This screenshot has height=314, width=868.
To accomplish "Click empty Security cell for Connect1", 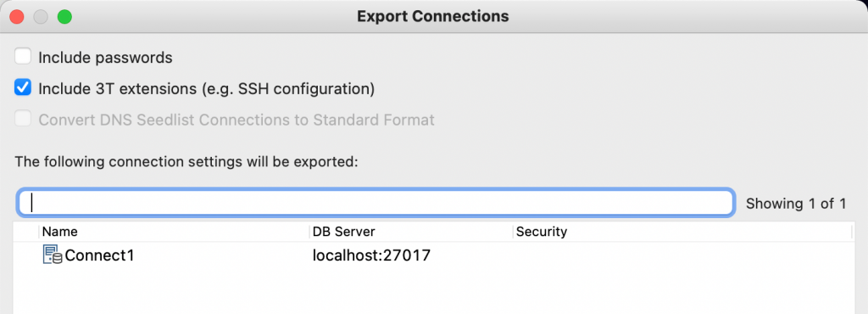I will pos(682,255).
